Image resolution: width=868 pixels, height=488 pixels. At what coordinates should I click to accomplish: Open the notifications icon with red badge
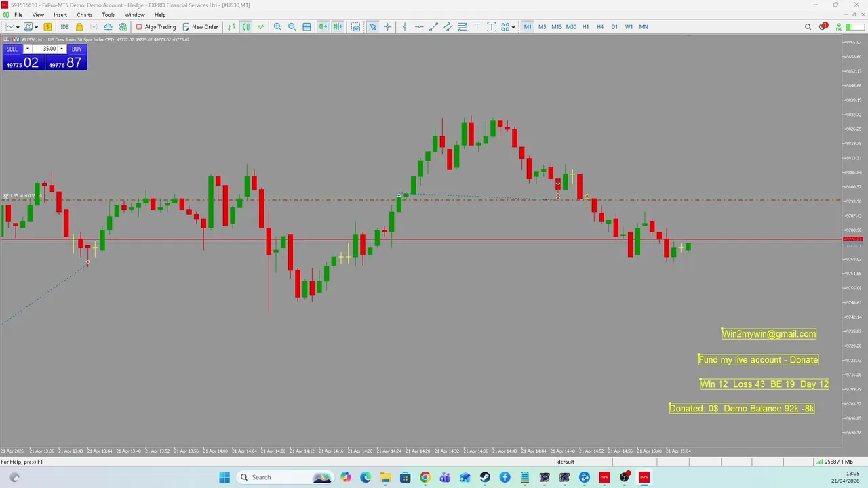(x=823, y=27)
